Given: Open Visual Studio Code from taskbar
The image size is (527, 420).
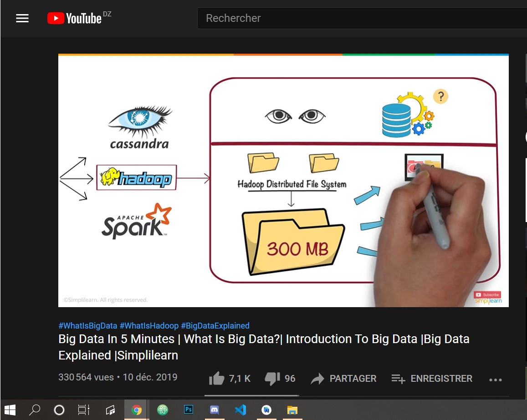Looking at the screenshot, I should click(240, 410).
